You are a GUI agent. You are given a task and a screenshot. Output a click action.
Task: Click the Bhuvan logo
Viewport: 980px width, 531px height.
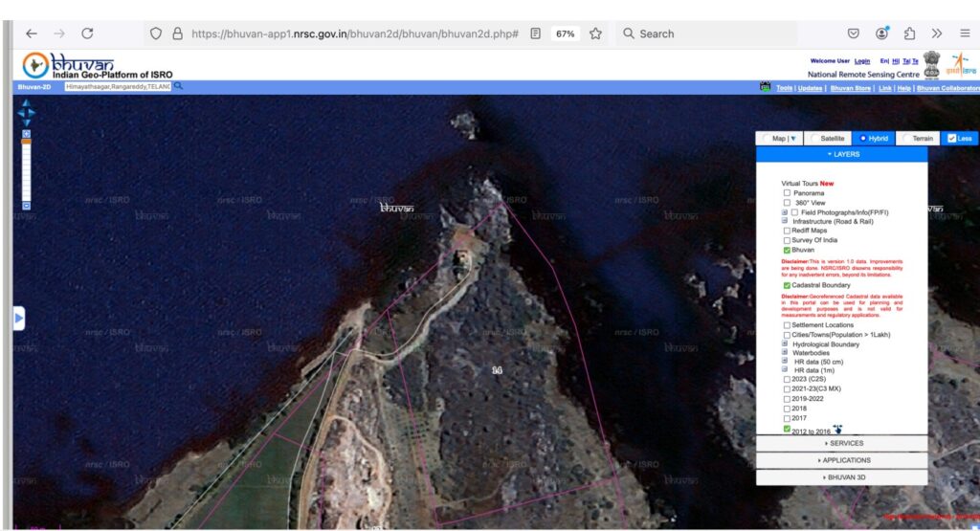96,65
